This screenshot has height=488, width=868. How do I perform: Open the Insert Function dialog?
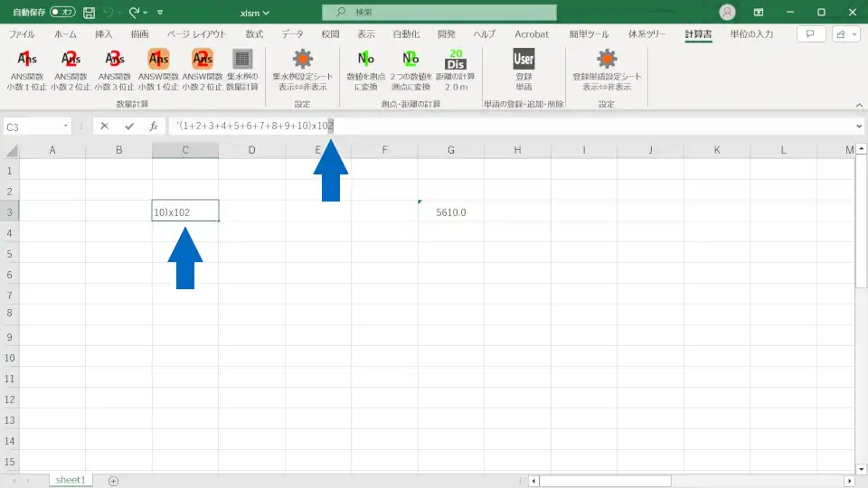click(x=154, y=127)
